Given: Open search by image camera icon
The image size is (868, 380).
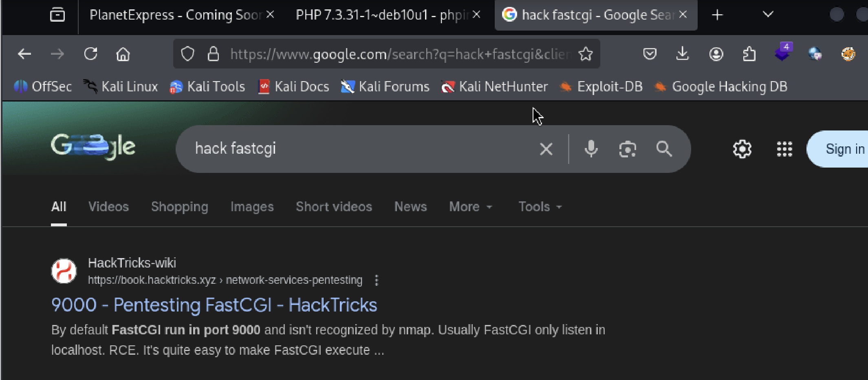Looking at the screenshot, I should [x=628, y=149].
